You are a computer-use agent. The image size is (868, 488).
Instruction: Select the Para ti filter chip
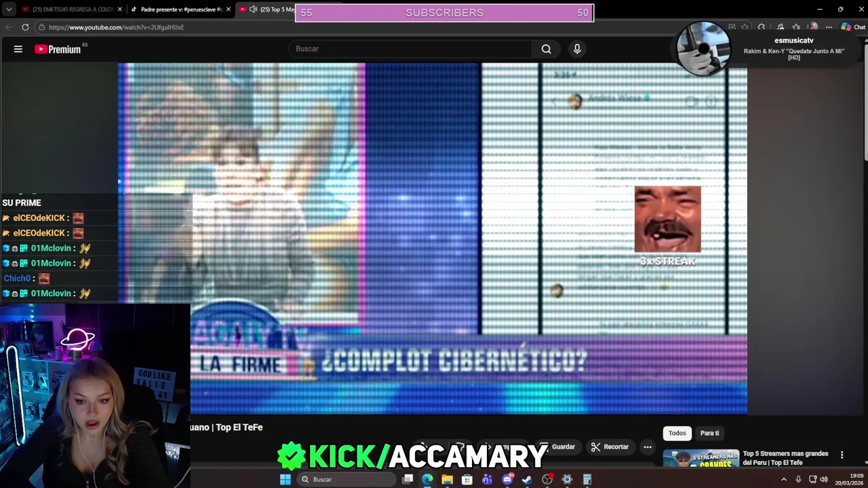(x=709, y=433)
